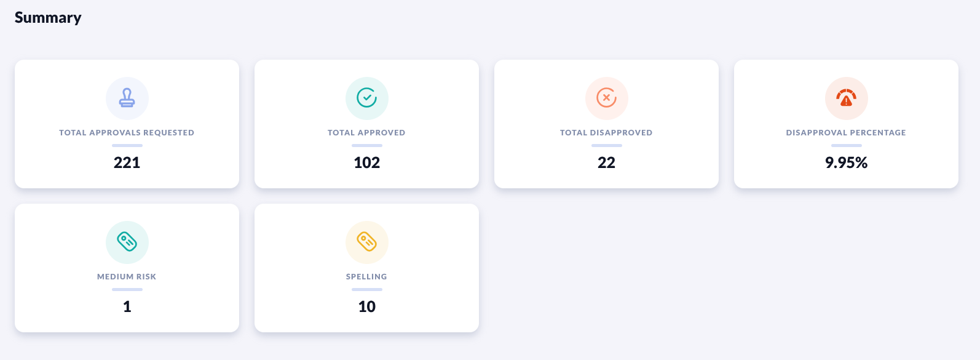Click the Total Disapproved label text
The height and width of the screenshot is (360, 980).
(606, 133)
